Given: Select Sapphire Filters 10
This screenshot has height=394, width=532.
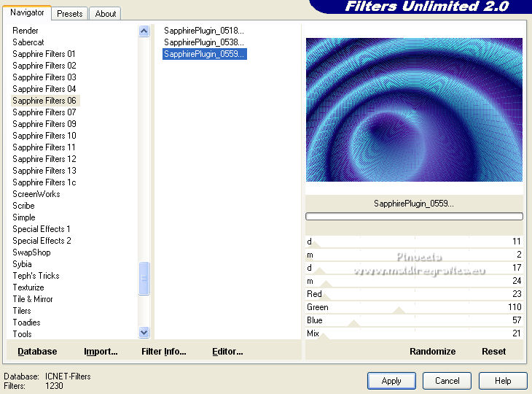Looking at the screenshot, I should (x=44, y=136).
